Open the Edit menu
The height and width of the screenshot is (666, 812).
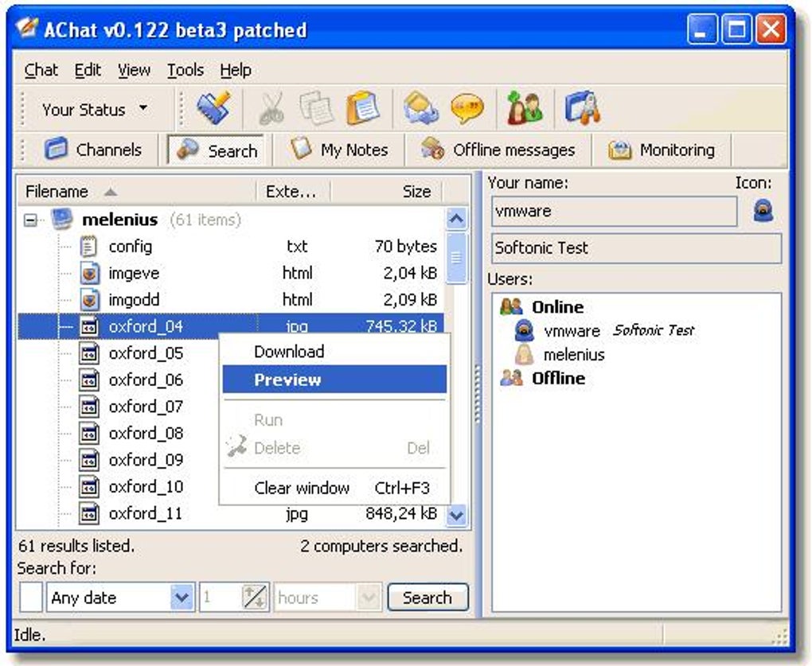pos(88,70)
